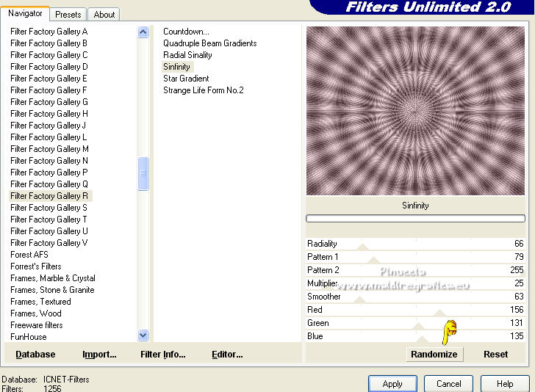The image size is (535, 392).
Task: Open Help
Action: (x=505, y=384)
